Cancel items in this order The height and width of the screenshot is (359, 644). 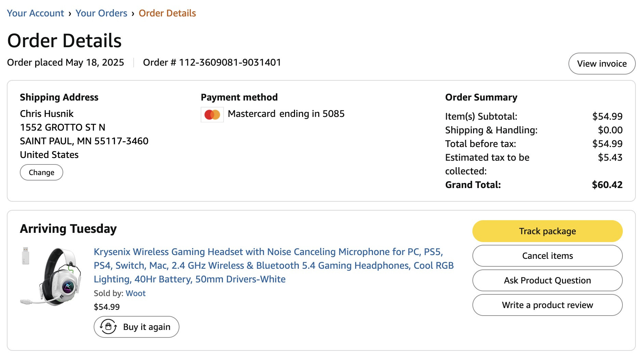point(547,256)
